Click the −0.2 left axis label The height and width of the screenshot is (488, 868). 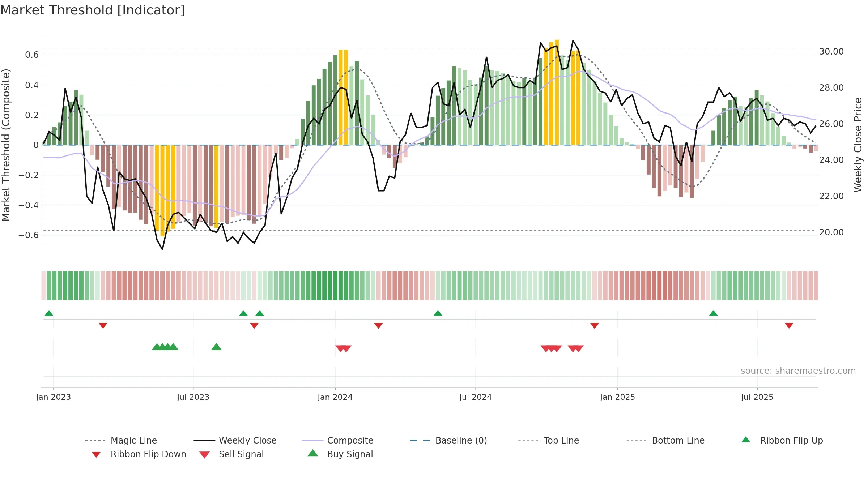(29, 175)
